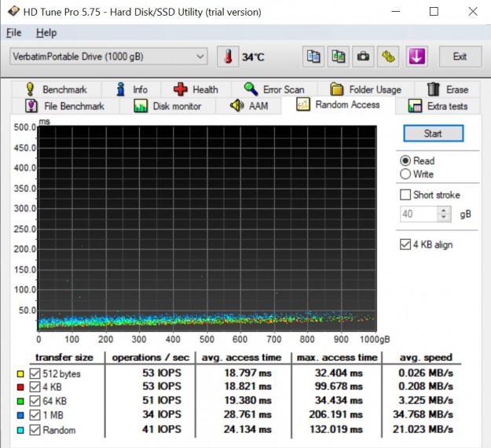Open the Folder Usage tab

point(365,90)
